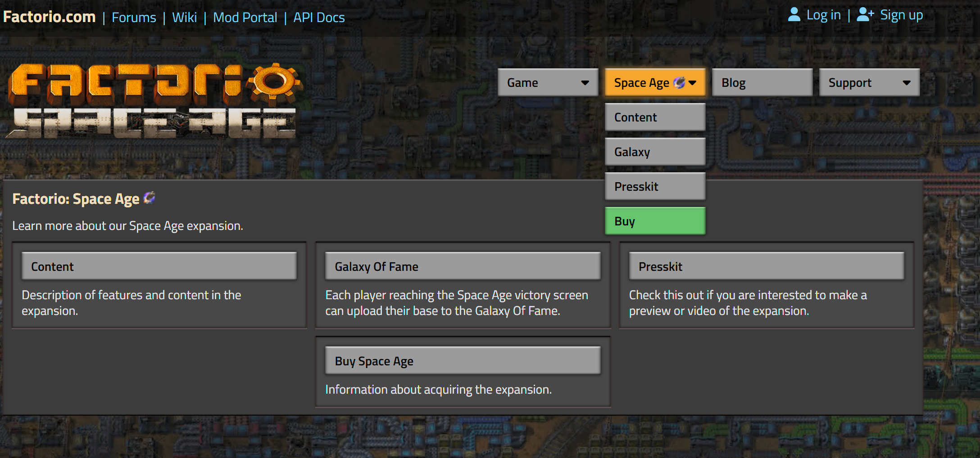Image resolution: width=980 pixels, height=458 pixels.
Task: Click planet icon beside Factorio: Space Age heading
Action: click(149, 198)
